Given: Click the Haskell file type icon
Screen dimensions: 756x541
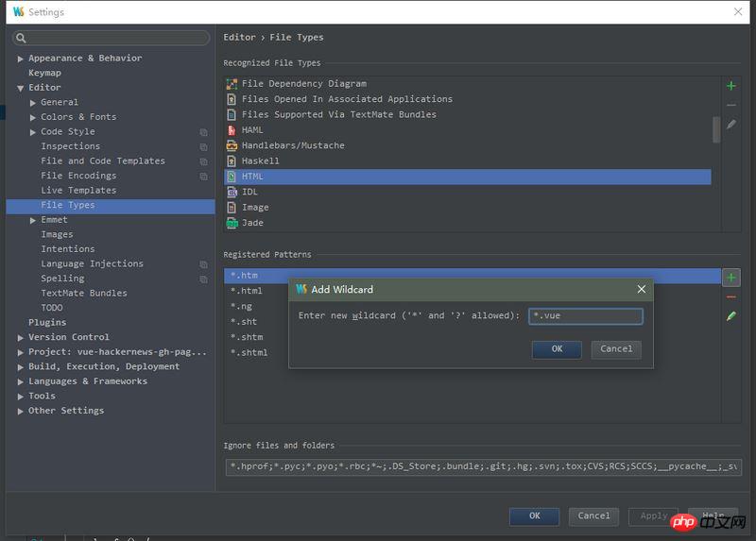Looking at the screenshot, I should coord(232,161).
